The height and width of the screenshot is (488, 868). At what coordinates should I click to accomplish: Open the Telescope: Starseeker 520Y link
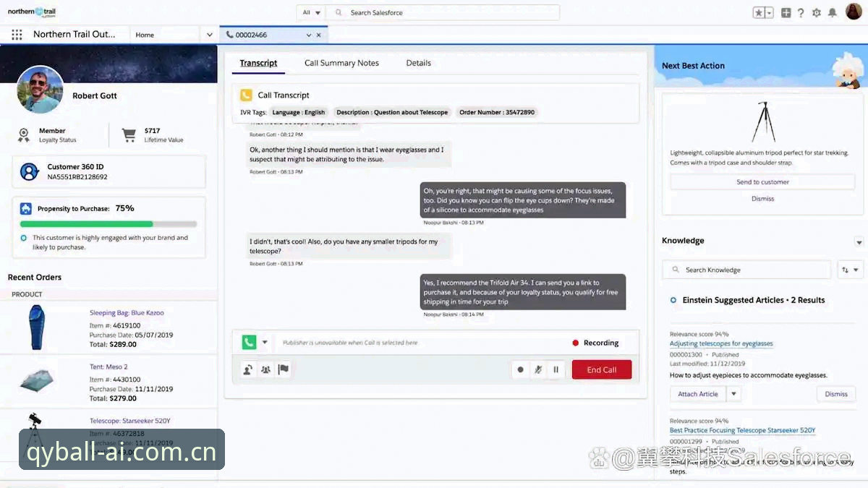[x=130, y=421]
